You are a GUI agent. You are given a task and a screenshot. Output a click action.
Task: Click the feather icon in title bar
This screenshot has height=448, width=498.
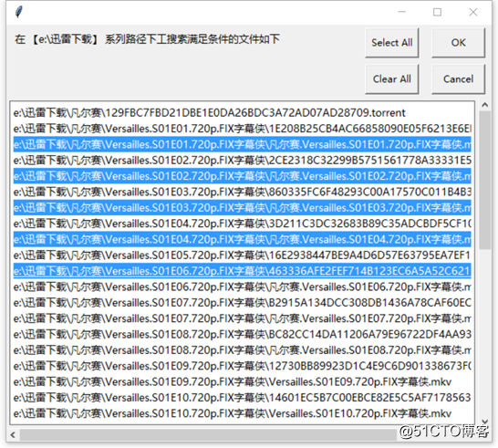[19, 12]
